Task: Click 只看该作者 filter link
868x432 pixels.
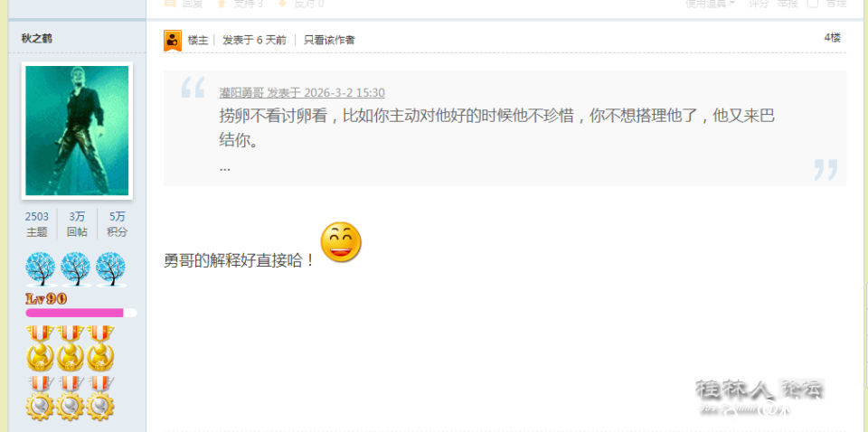Action: 329,40
